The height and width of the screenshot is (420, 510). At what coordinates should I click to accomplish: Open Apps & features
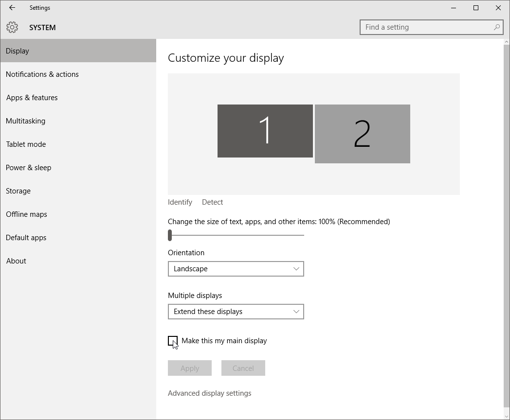[x=78, y=97]
